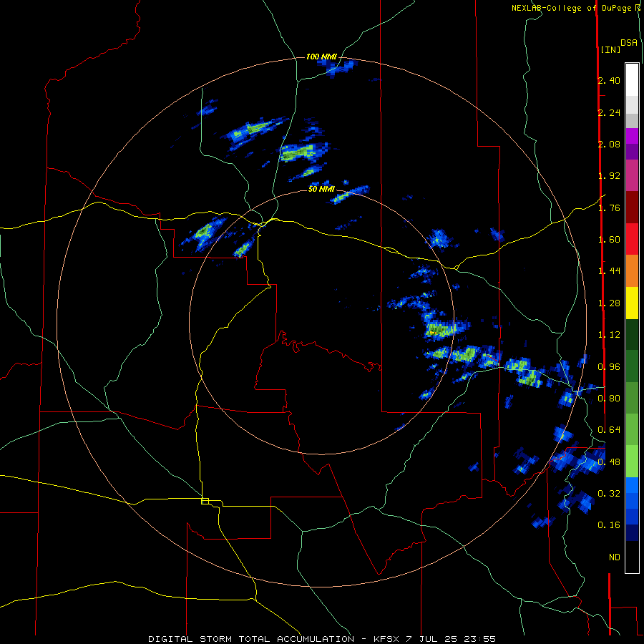The height and width of the screenshot is (644, 644).
Task: Click the 1.92 legend value
Action: [609, 176]
